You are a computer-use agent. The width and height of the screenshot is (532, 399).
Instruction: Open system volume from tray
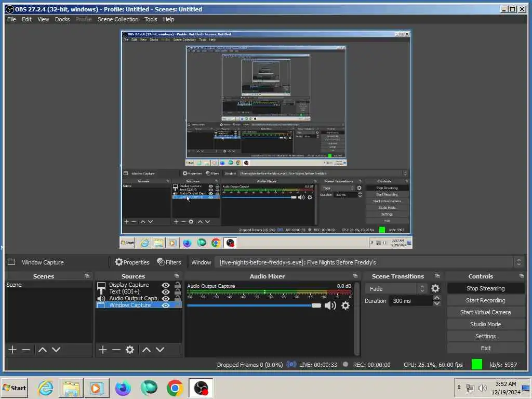point(482,388)
